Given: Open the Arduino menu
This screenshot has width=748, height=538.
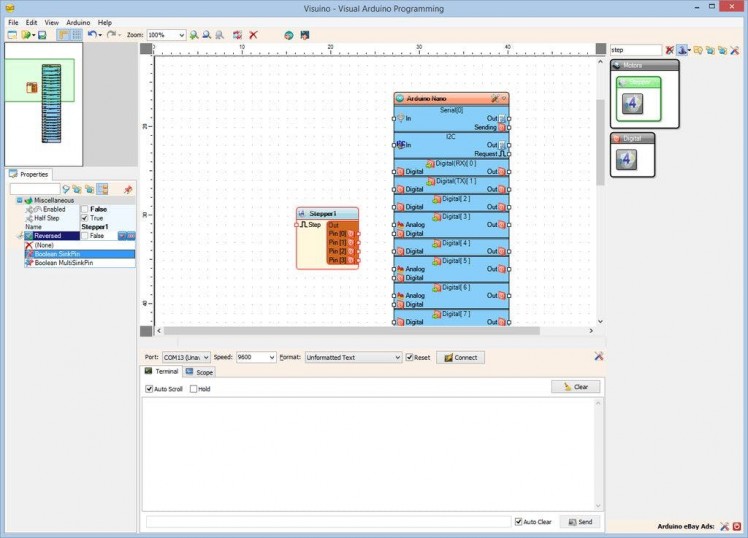Looking at the screenshot, I should [x=78, y=22].
